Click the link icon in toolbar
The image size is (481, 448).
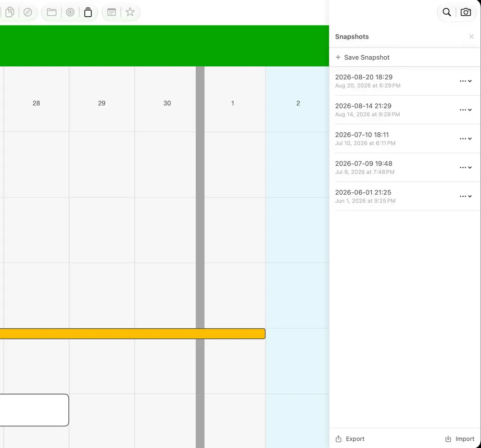tap(28, 12)
